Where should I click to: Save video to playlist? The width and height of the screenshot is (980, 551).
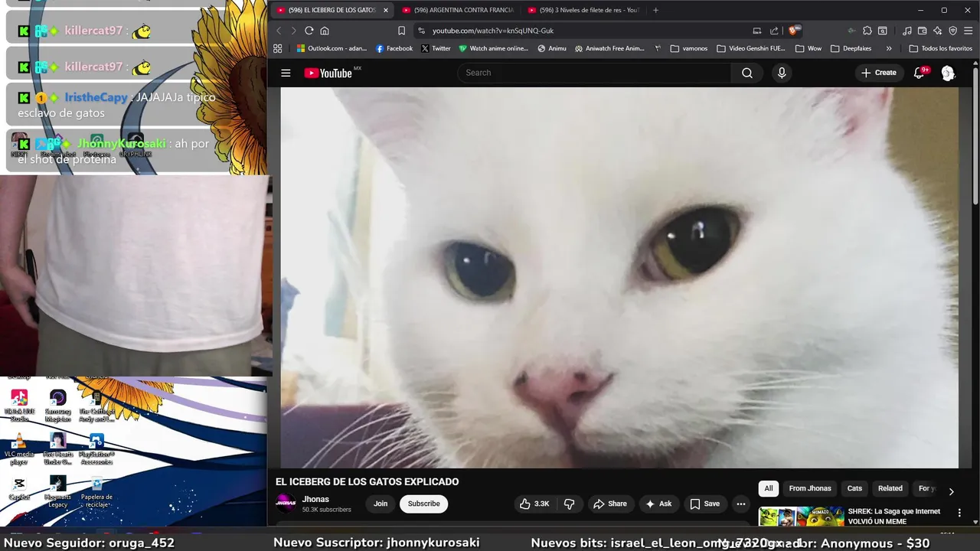point(704,504)
